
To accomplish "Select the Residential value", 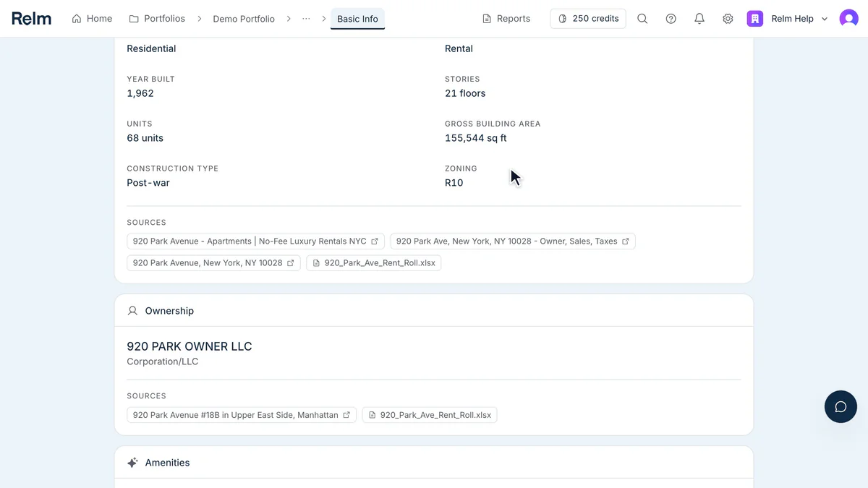I will pyautogui.click(x=151, y=48).
